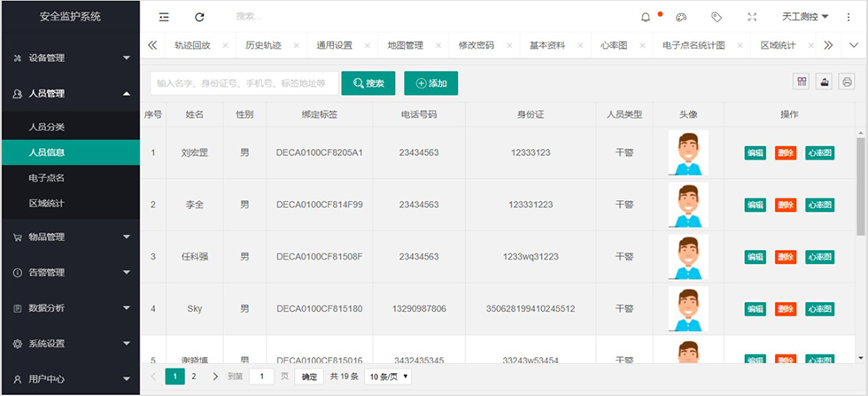Click phone cell 13290987806
Image resolution: width=868 pixels, height=396 pixels.
coord(419,309)
